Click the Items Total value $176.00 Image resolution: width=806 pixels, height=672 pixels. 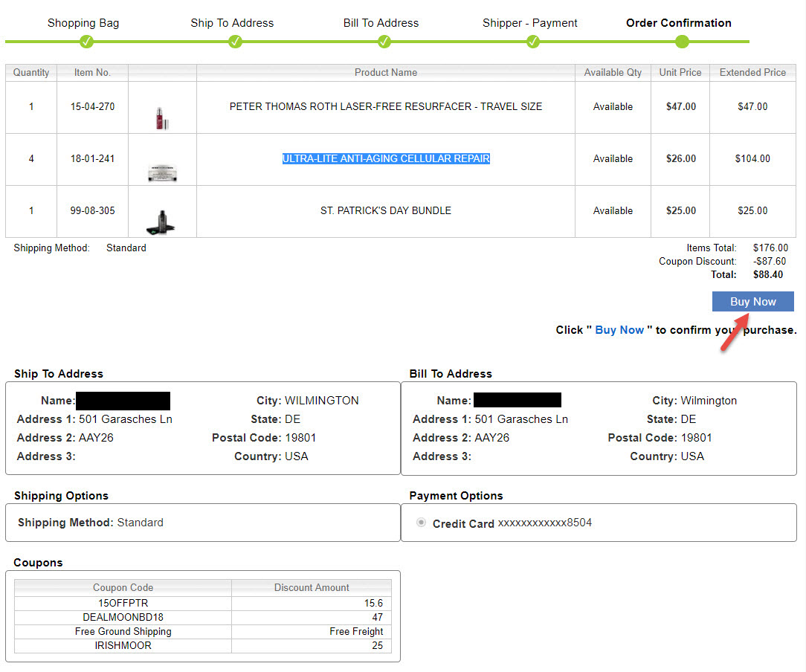coord(770,248)
